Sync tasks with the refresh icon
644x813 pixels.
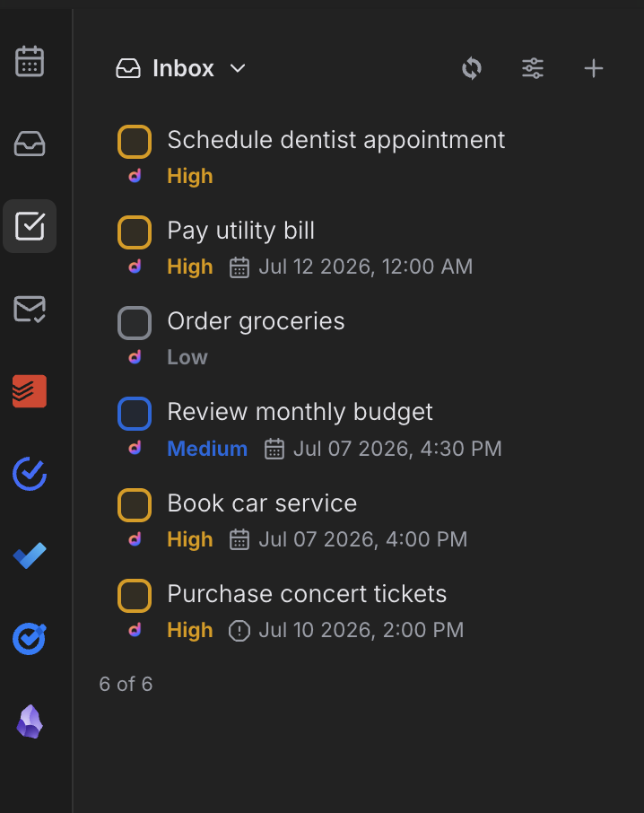click(472, 68)
